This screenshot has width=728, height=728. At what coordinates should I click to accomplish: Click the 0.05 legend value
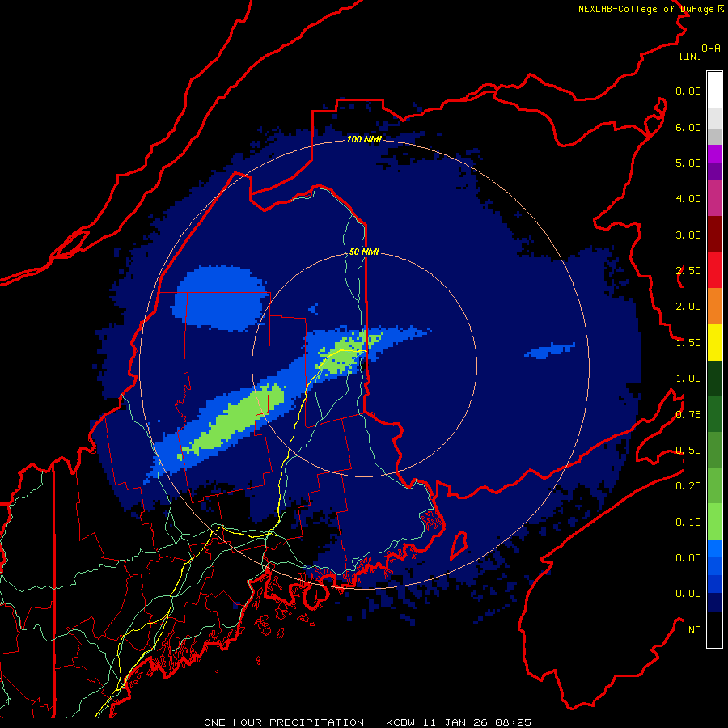tap(688, 558)
